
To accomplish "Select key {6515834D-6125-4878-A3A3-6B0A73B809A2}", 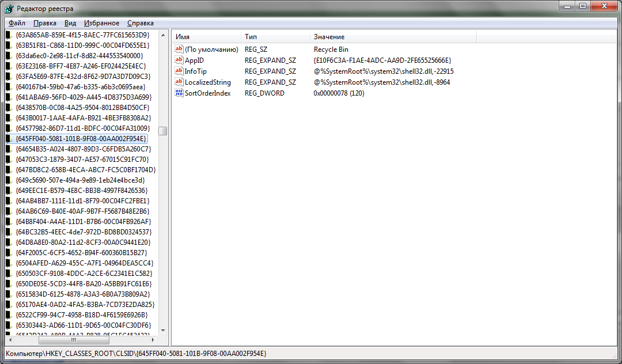I will click(83, 294).
